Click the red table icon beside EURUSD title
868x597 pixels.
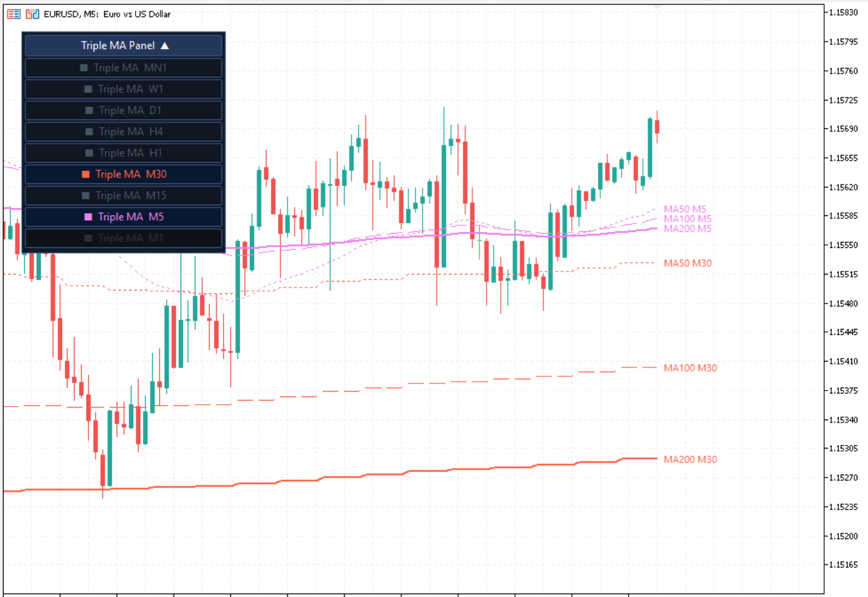13,14
